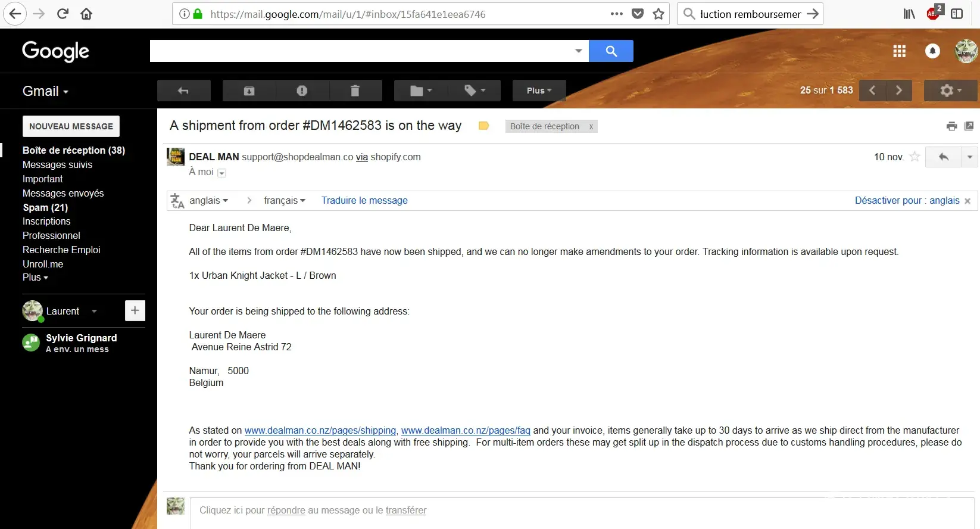Open the Important folder
This screenshot has width=980, height=529.
[42, 179]
